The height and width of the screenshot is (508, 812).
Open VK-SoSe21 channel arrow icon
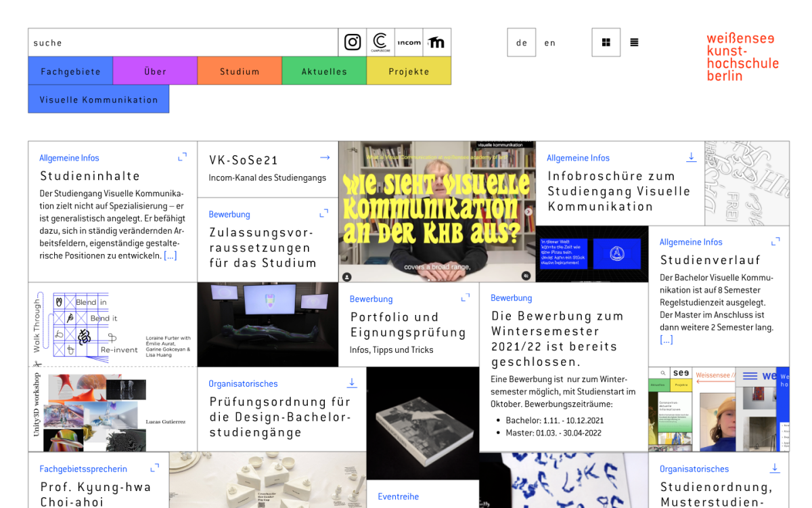[325, 158]
